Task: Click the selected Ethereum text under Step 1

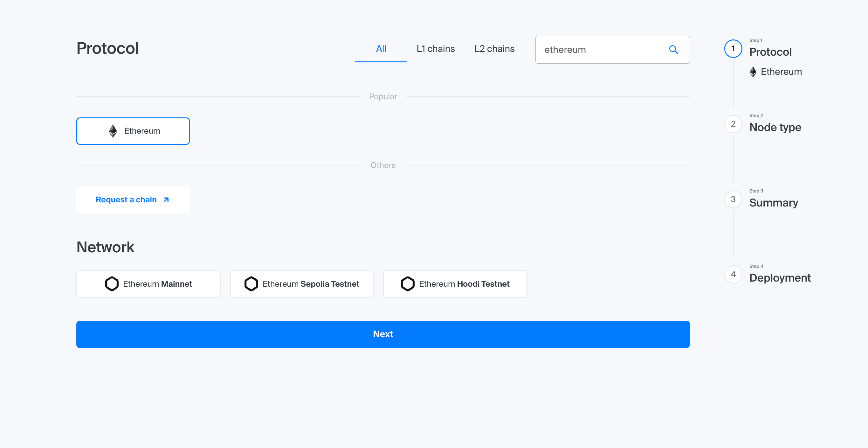Action: pyautogui.click(x=781, y=72)
